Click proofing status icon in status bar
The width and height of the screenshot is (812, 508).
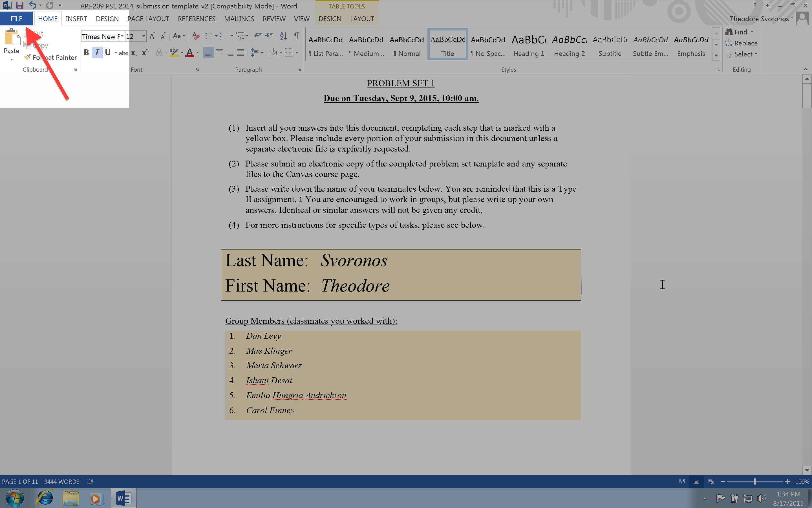point(90,481)
